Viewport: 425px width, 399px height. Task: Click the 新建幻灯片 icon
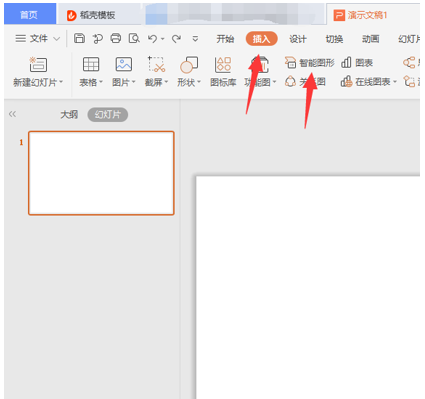[x=38, y=65]
